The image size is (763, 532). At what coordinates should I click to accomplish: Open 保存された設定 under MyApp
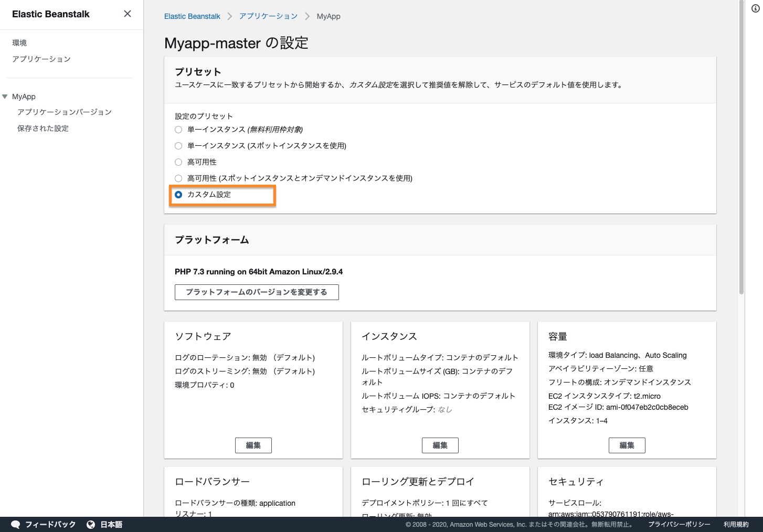coord(43,129)
